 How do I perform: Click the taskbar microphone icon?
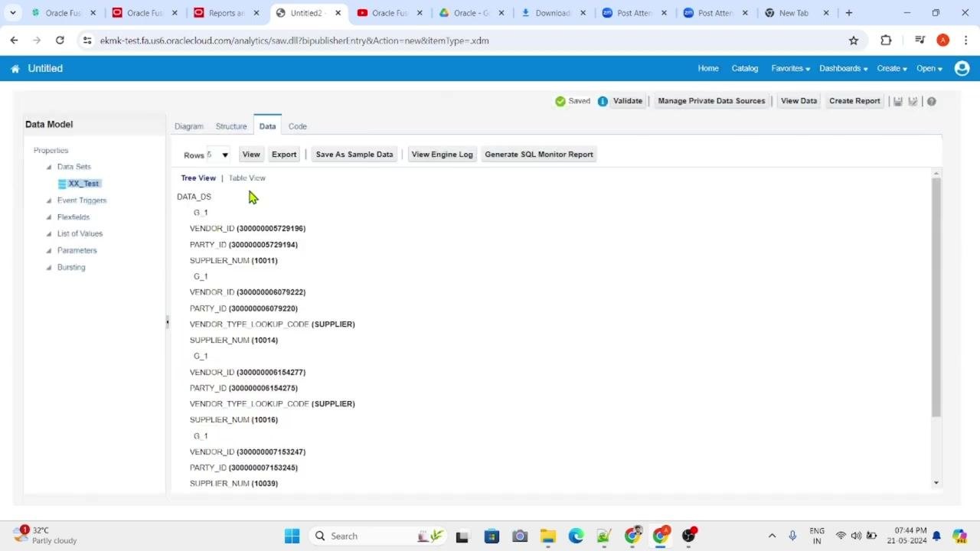[x=792, y=536]
